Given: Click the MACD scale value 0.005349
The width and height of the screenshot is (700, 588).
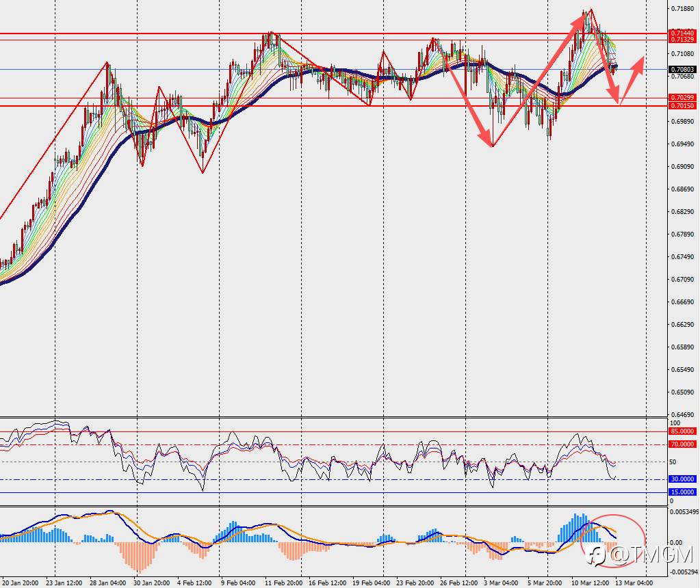Looking at the screenshot, I should click(x=684, y=511).
